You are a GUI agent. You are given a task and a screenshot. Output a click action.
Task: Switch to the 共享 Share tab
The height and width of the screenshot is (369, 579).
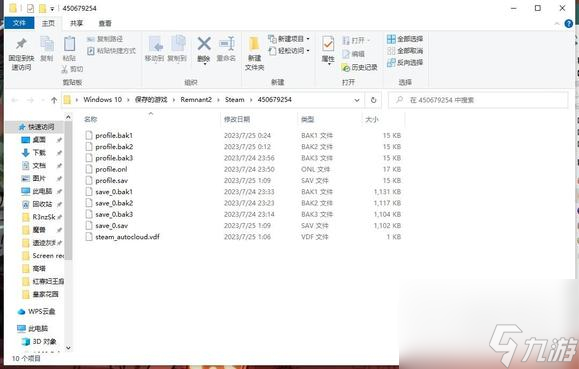point(76,23)
